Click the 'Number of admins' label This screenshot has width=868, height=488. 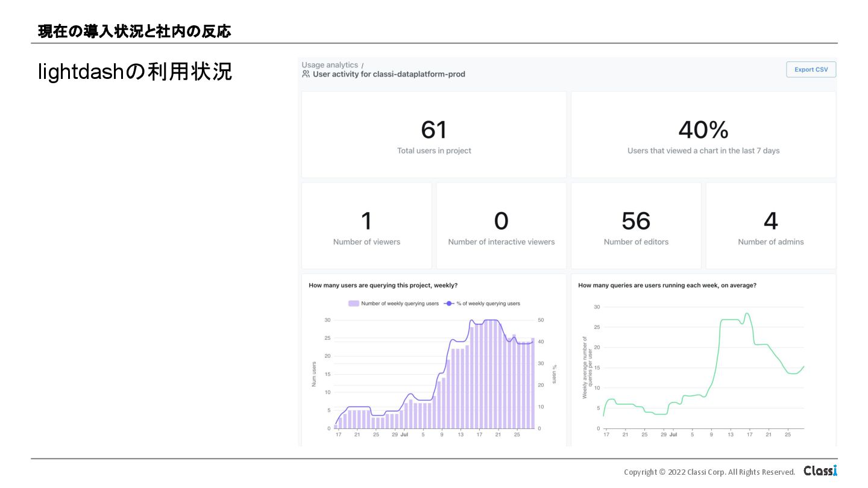[771, 242]
